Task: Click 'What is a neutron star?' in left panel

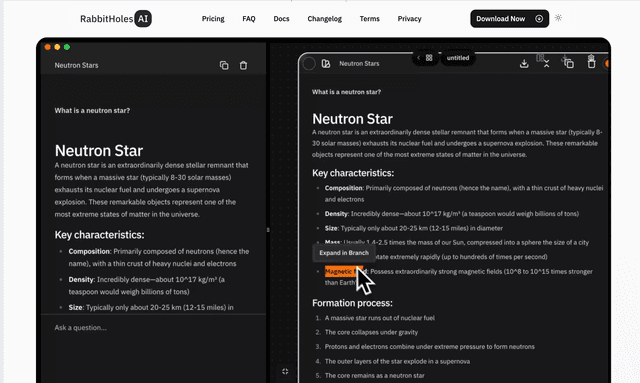Action: pos(92,111)
